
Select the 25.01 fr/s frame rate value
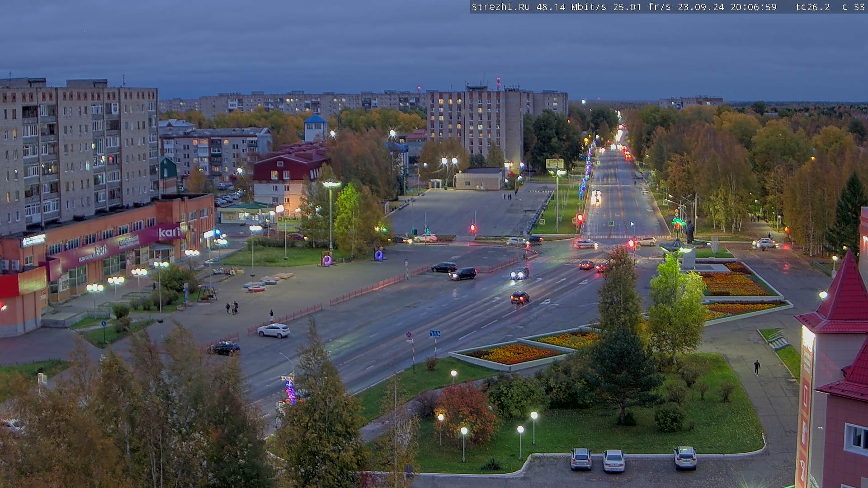click(642, 7)
